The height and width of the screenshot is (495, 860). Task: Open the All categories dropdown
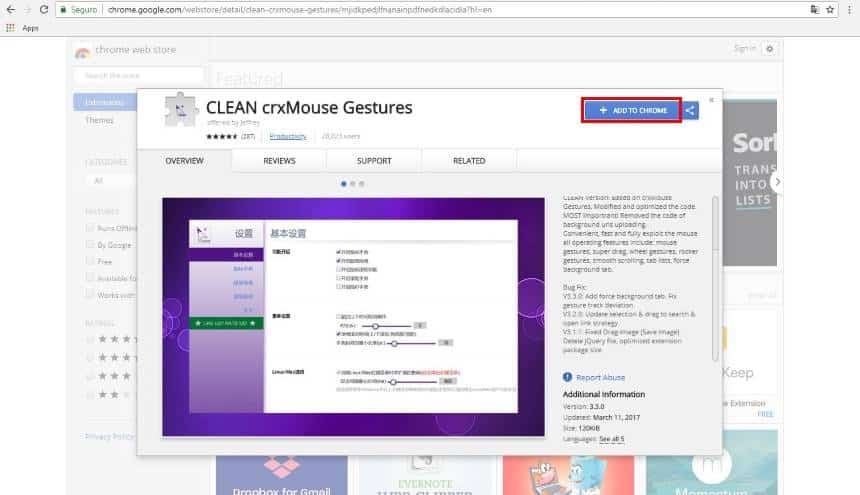coord(110,180)
